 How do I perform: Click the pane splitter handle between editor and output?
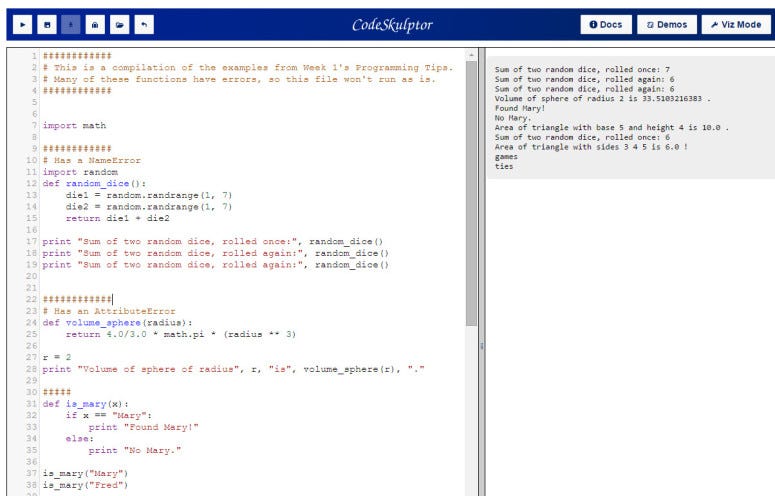pyautogui.click(x=481, y=346)
